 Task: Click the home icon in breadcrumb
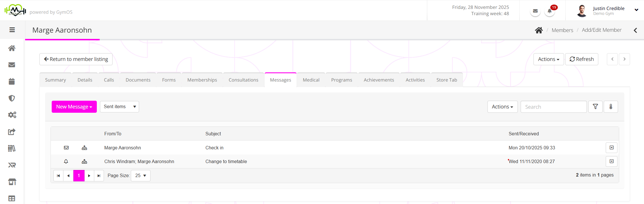[539, 30]
